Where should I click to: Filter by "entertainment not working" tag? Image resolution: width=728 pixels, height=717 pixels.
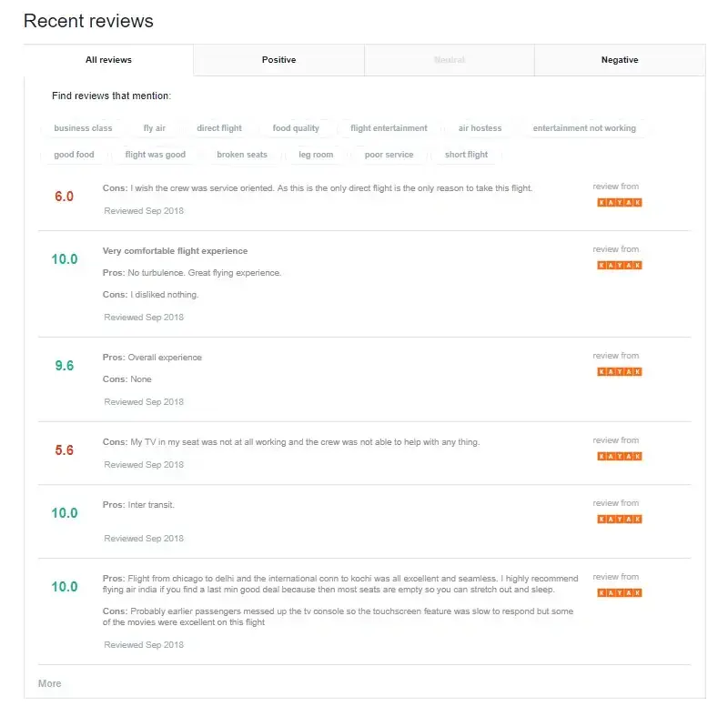(584, 128)
